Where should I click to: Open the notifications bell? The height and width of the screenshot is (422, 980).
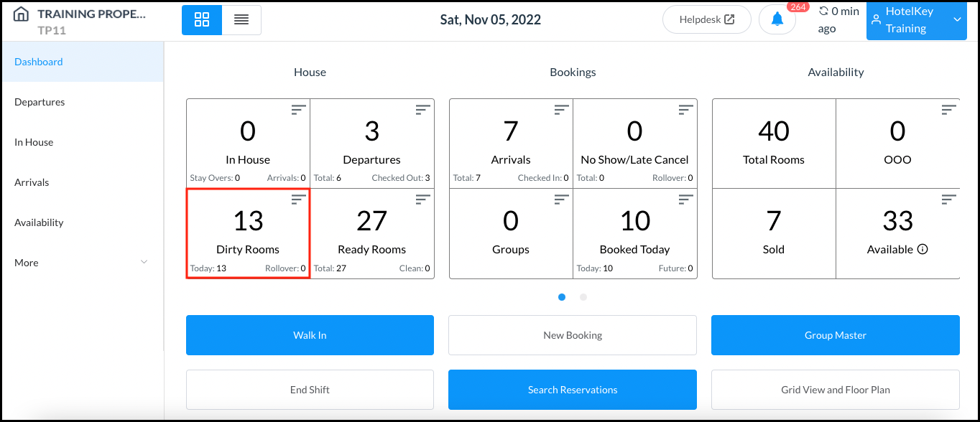(x=777, y=20)
